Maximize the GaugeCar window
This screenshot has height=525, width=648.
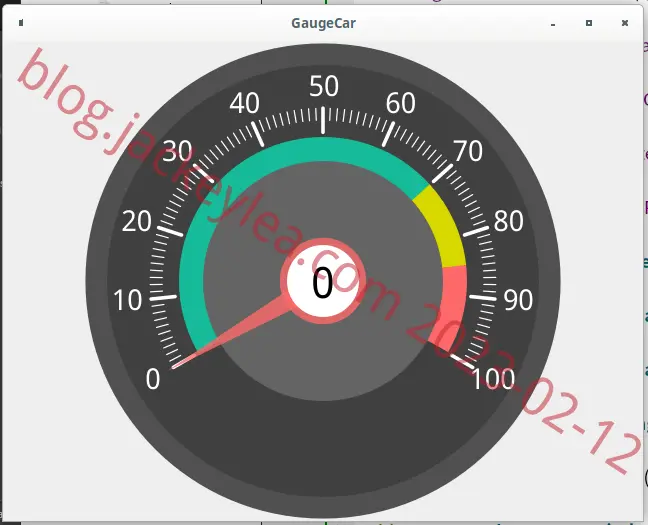tap(589, 23)
